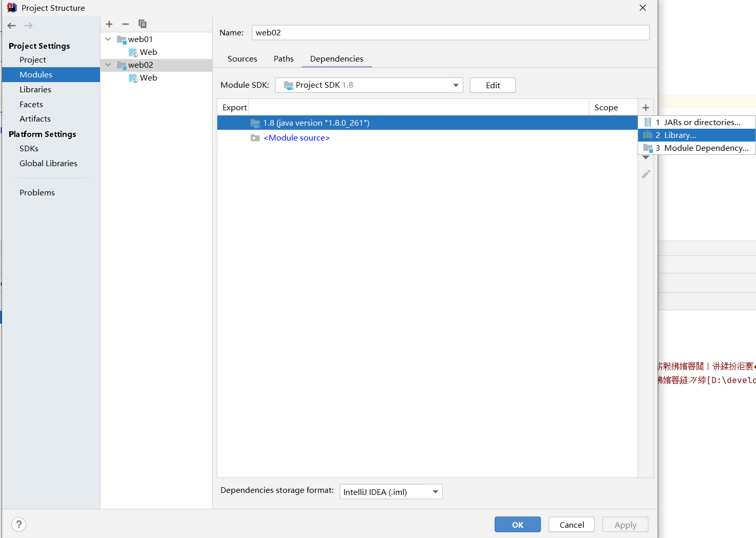Add a new module with plus icon
Screen dimensions: 756x538
(109, 24)
